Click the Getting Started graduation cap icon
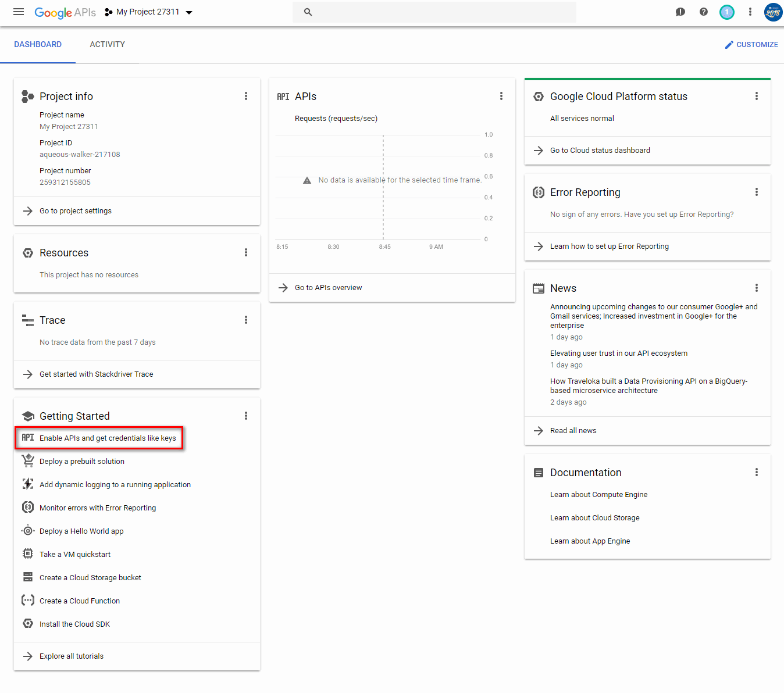 [x=27, y=416]
